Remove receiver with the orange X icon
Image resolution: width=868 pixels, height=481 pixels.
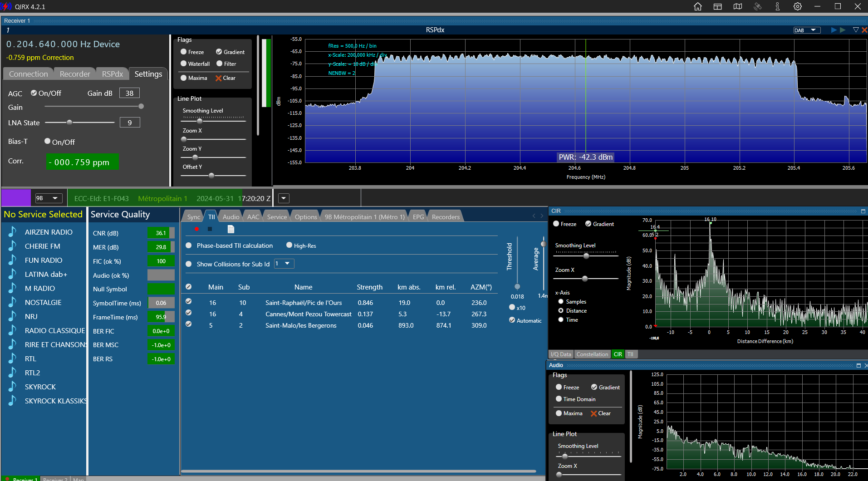(x=864, y=30)
